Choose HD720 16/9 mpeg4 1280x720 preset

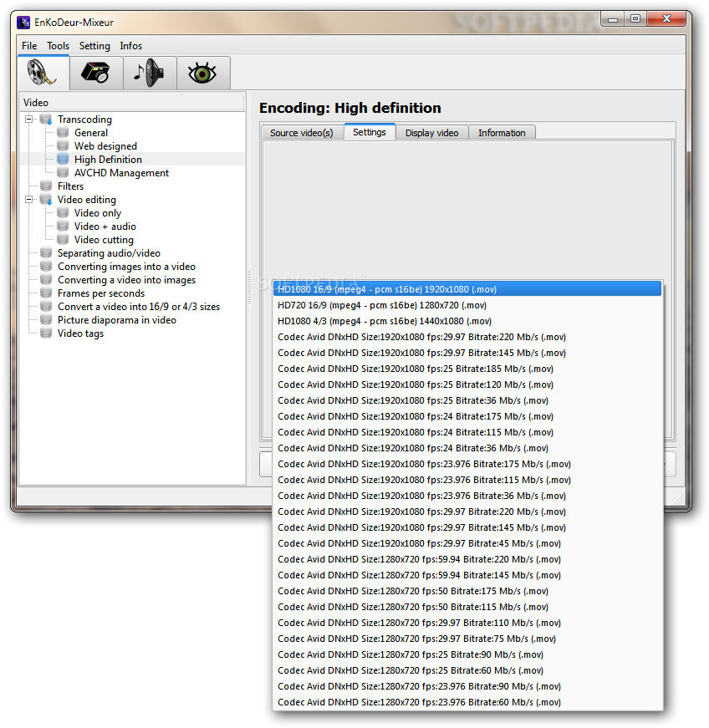[x=467, y=305]
